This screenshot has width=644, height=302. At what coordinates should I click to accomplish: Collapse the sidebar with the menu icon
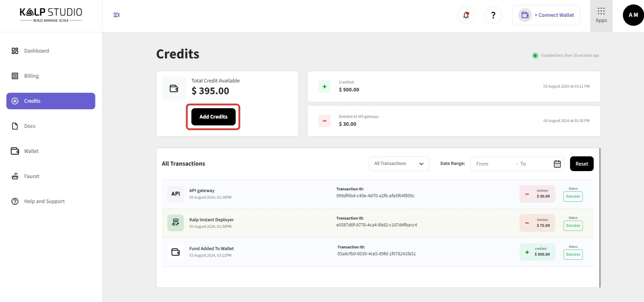tap(116, 15)
